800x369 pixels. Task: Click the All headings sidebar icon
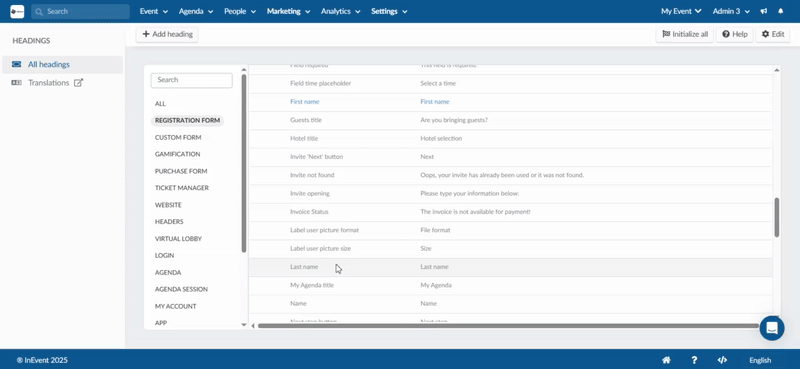point(16,64)
